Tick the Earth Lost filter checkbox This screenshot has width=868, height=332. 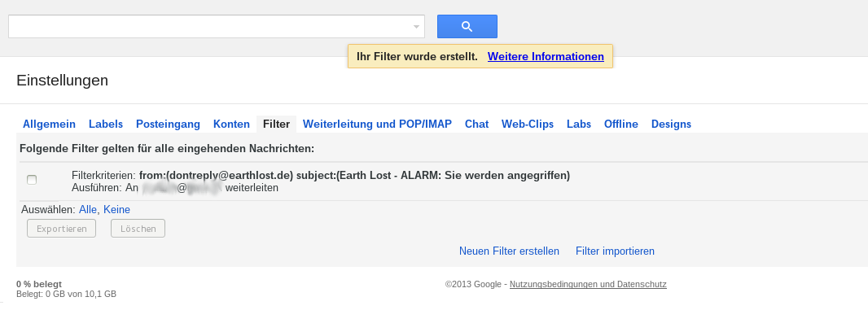point(32,180)
